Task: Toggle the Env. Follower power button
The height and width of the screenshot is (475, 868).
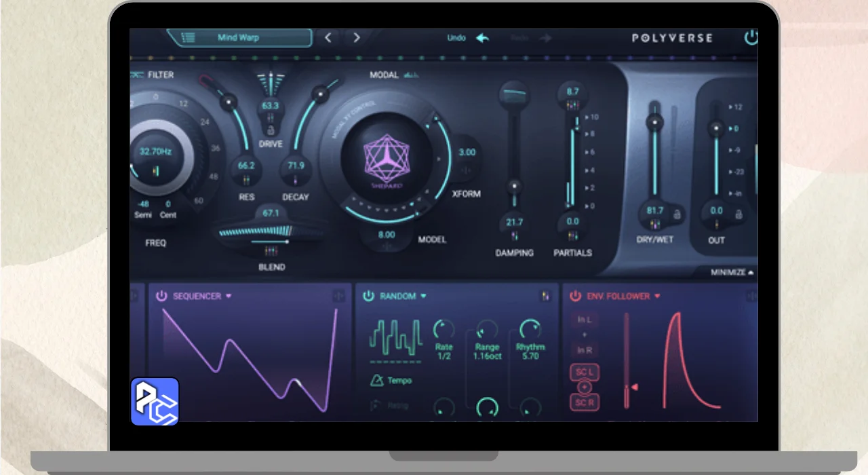Action: (575, 296)
